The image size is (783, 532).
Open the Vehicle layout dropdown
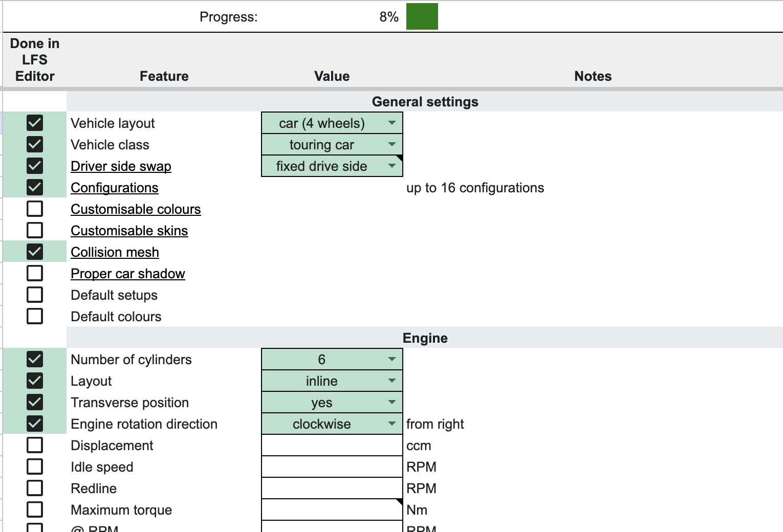point(391,123)
